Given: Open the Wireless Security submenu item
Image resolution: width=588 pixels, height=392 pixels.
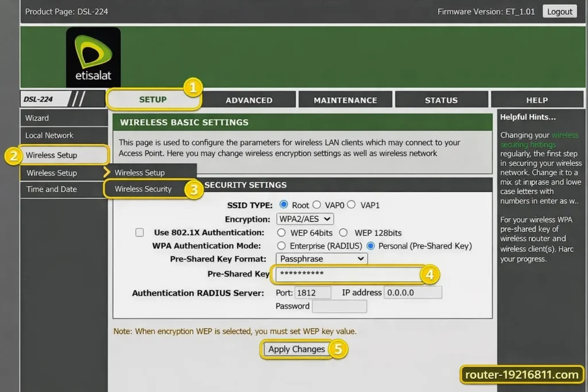Looking at the screenshot, I should click(143, 189).
